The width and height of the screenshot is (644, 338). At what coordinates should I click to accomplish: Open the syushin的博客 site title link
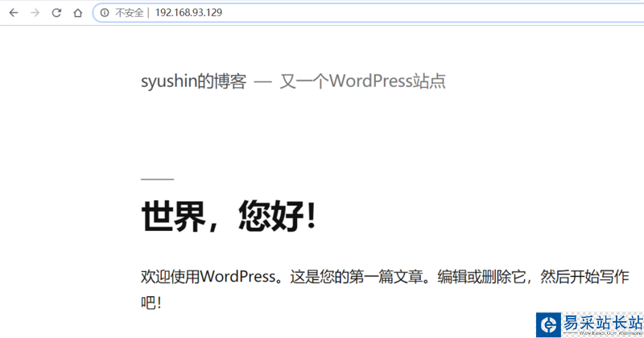pyautogui.click(x=193, y=81)
